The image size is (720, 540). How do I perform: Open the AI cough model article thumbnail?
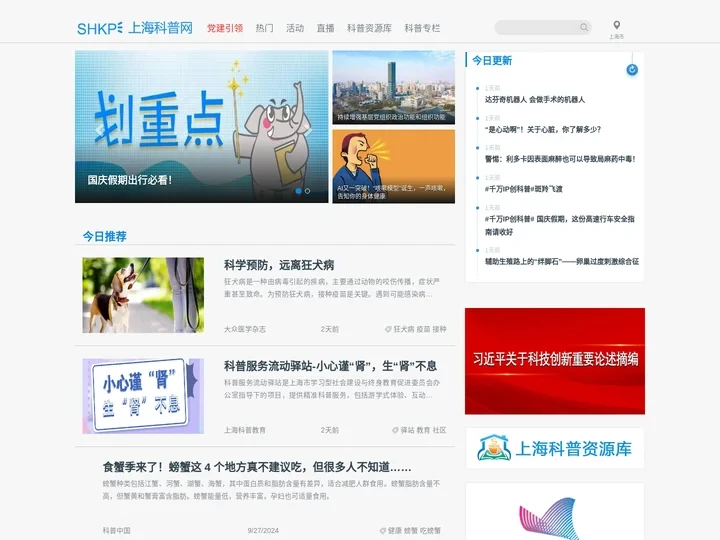(x=394, y=166)
